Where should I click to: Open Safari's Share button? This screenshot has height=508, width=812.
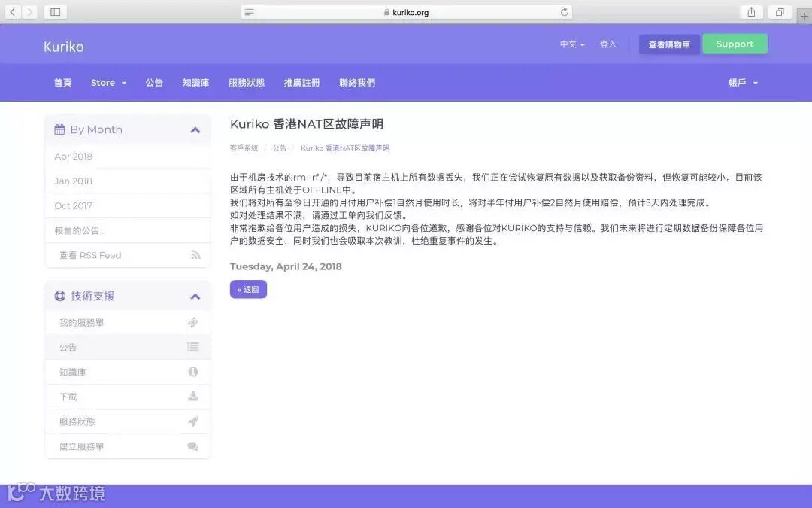751,12
